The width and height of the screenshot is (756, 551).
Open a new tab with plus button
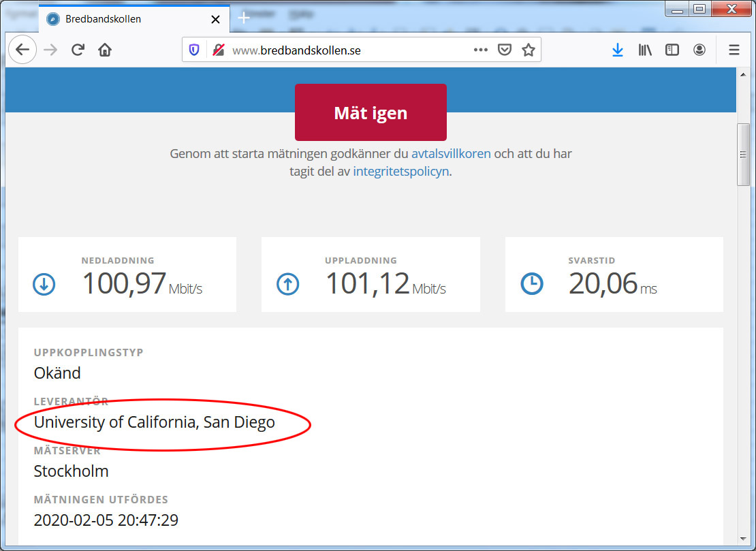(x=244, y=18)
